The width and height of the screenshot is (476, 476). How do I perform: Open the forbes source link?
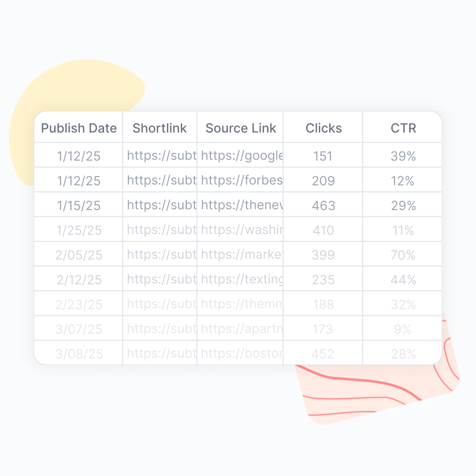point(242,181)
